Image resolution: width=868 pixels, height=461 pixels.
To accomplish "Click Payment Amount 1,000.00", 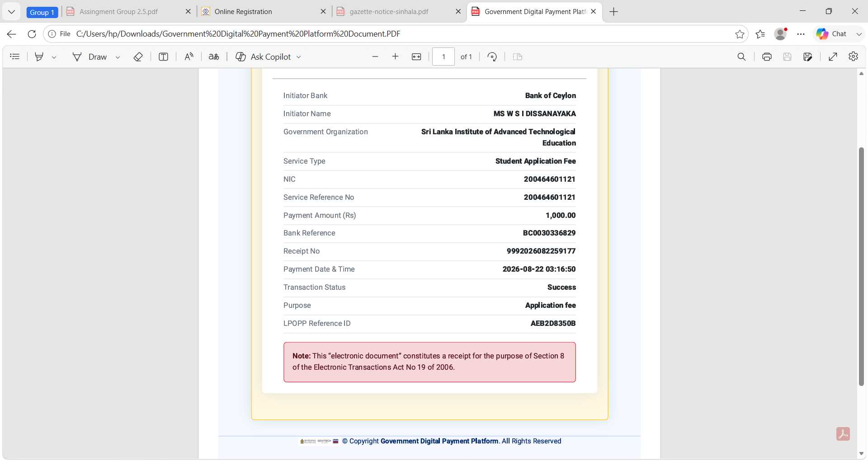I will 561,216.
